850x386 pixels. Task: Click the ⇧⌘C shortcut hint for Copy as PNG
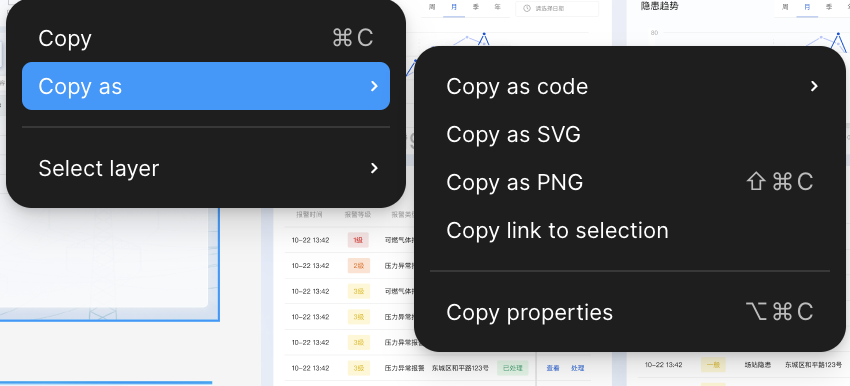(x=780, y=182)
